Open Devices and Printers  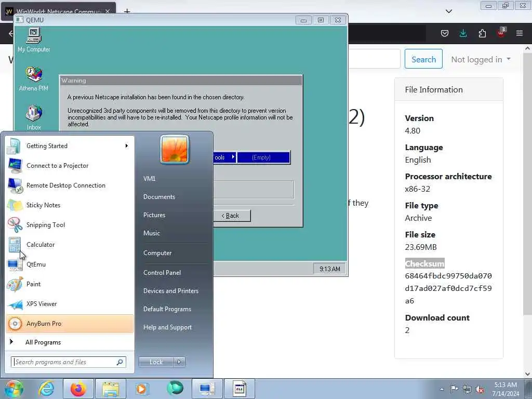170,291
